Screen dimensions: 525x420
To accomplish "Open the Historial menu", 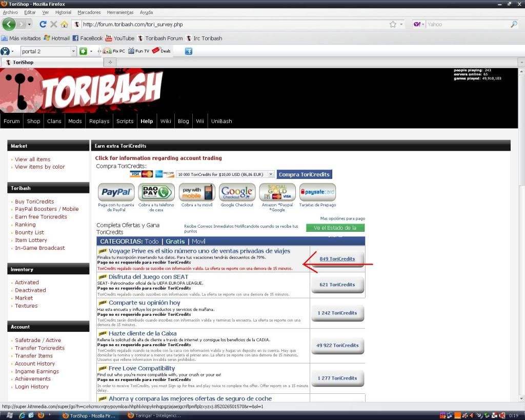I will 63,12.
